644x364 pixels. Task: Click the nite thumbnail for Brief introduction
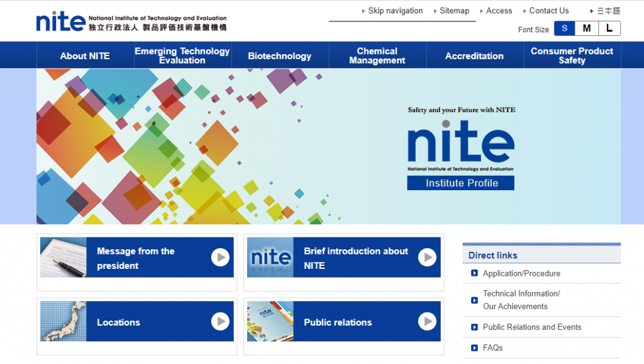[270, 258]
